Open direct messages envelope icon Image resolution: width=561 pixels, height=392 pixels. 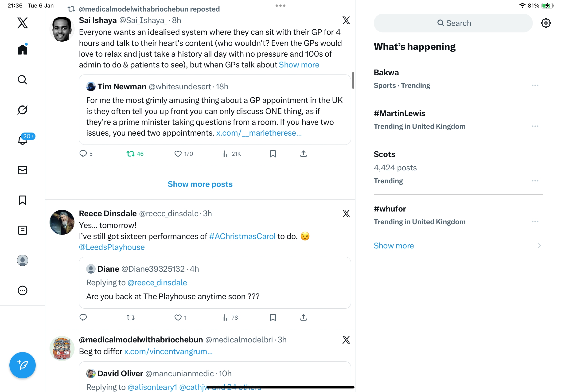pos(23,170)
